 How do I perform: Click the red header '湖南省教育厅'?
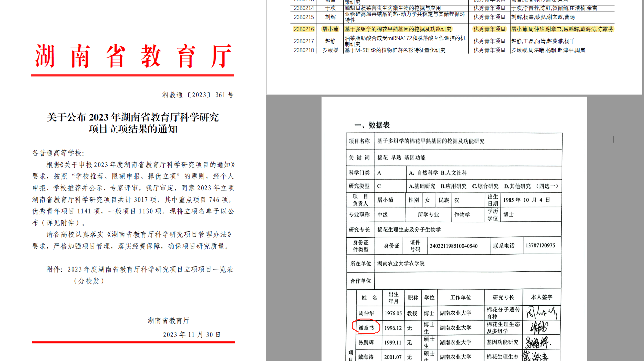(133, 56)
